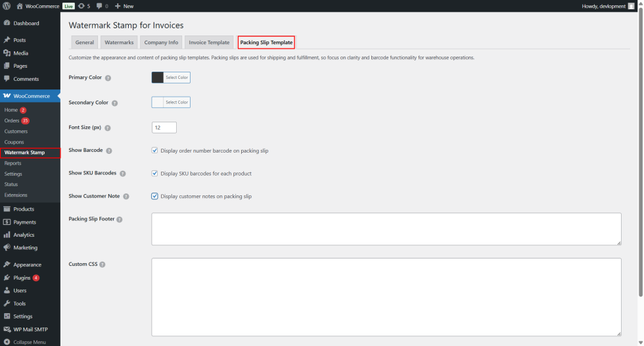The width and height of the screenshot is (644, 346).
Task: Uncheck Display customer notes on packing slip
Action: click(x=154, y=196)
